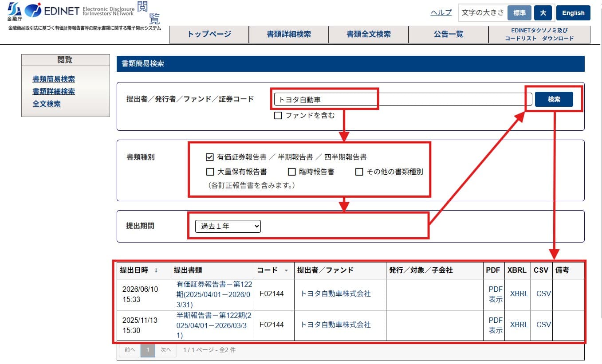Click the 備考 column header
The image size is (602, 364).
click(568, 270)
